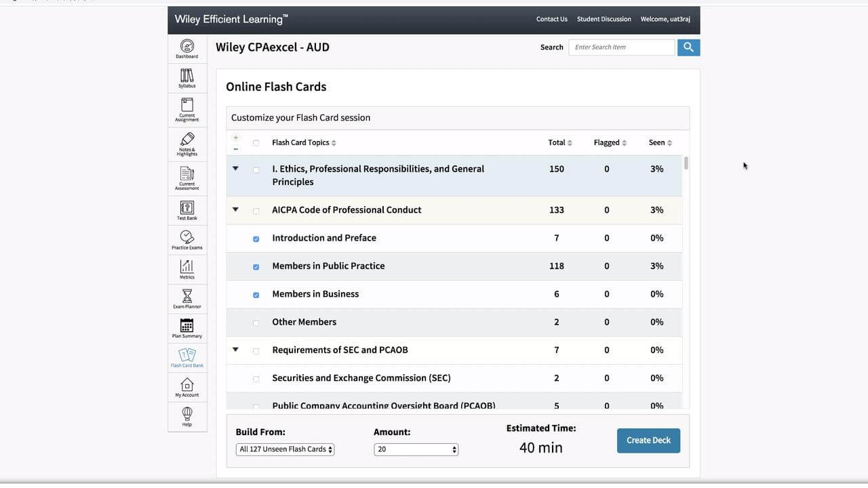The width and height of the screenshot is (868, 488).
Task: Check the Ethics, Professional Responsibilities checkbox
Action: pos(256,170)
